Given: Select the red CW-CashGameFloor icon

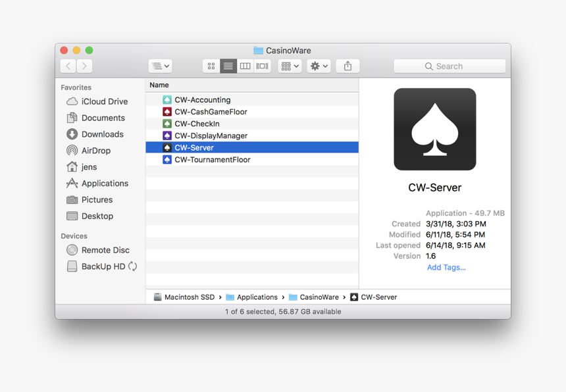Looking at the screenshot, I should 167,112.
